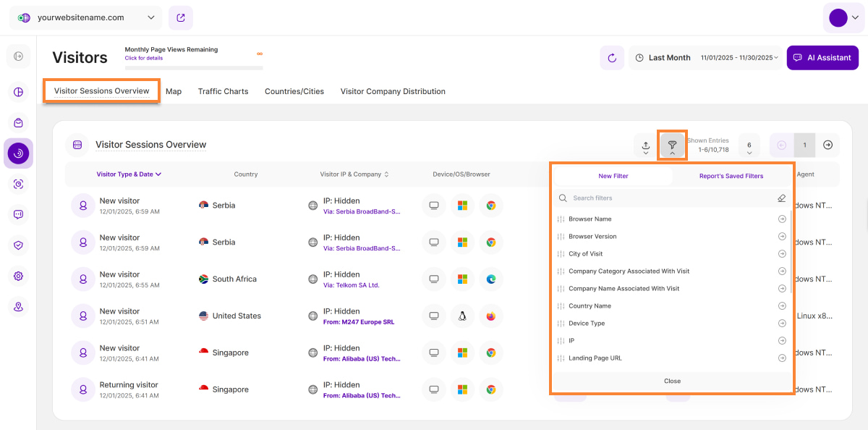Click the monthly page views progress bar
Viewport: 868px width, 430px height.
tap(193, 68)
